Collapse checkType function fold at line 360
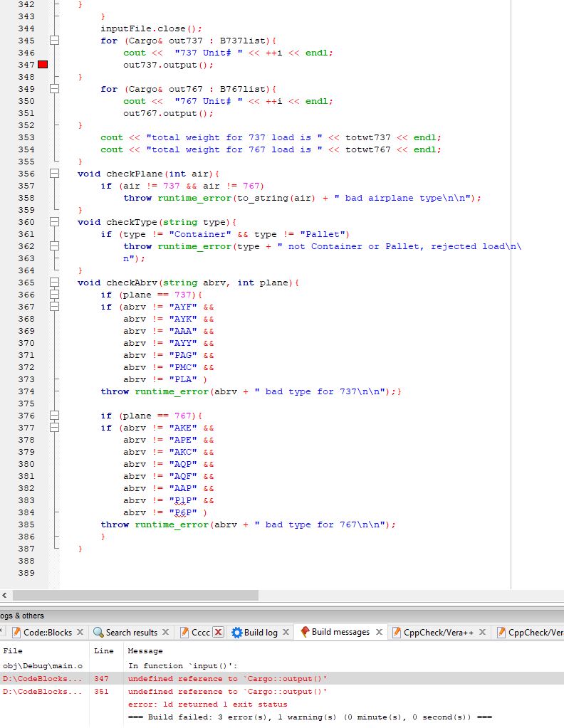Image resolution: width=564 pixels, height=728 pixels. click(54, 222)
